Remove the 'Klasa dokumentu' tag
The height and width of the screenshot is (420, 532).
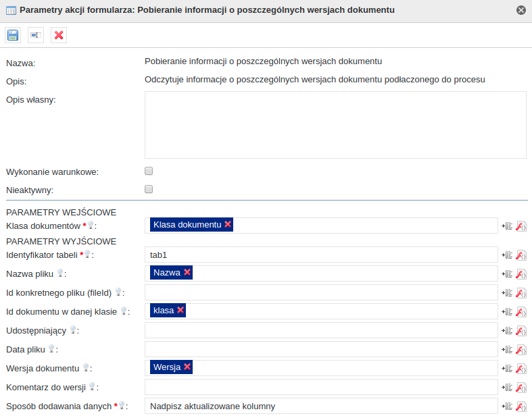click(x=228, y=224)
